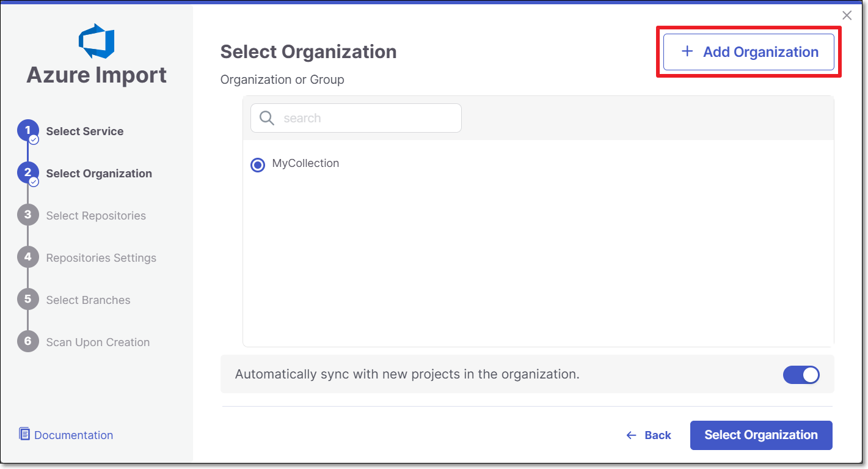Click the Azure DevOps logo icon
Screen dimensions: 868x469
97,41
